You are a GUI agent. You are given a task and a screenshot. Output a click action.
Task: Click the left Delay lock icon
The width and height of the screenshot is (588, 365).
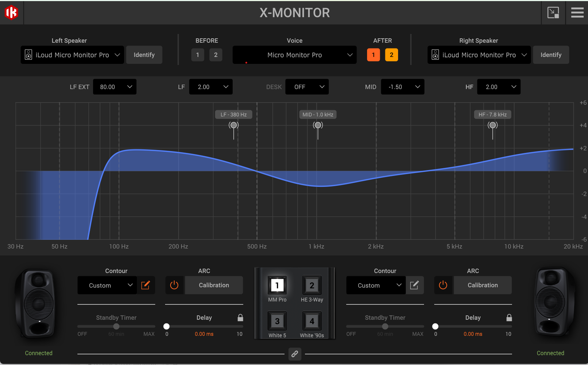coord(240,318)
